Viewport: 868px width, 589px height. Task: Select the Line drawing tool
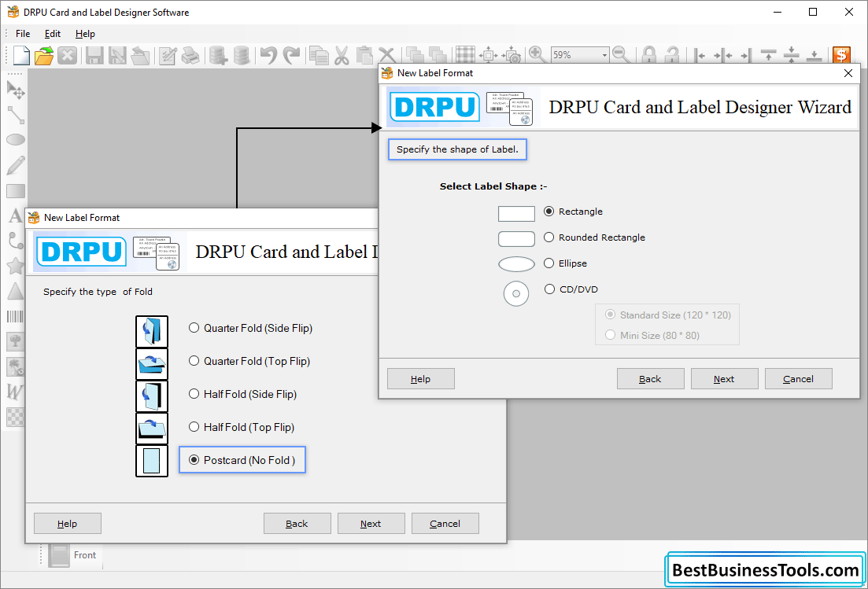pos(16,115)
